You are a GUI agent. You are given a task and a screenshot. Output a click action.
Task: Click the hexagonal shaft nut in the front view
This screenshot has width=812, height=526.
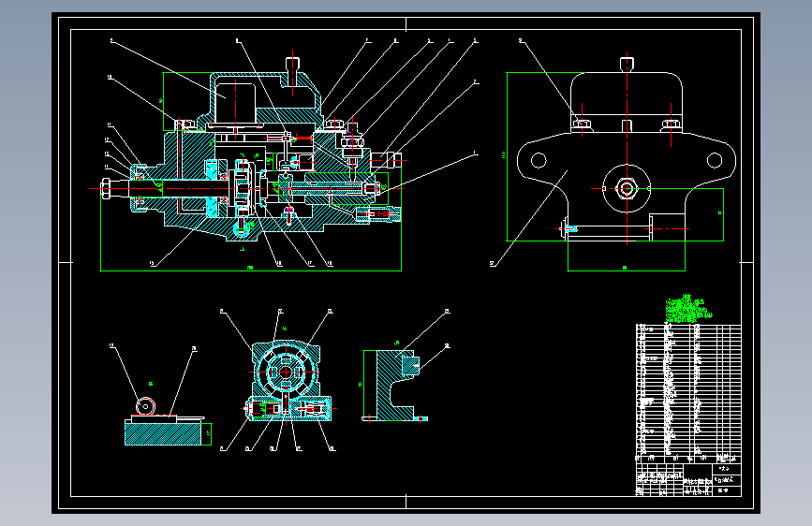point(627,188)
